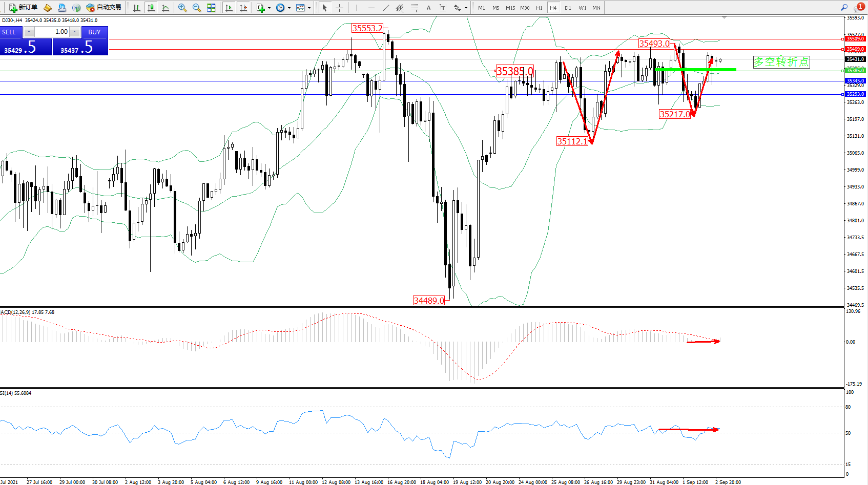Switch to the M15 timeframe

click(x=510, y=8)
